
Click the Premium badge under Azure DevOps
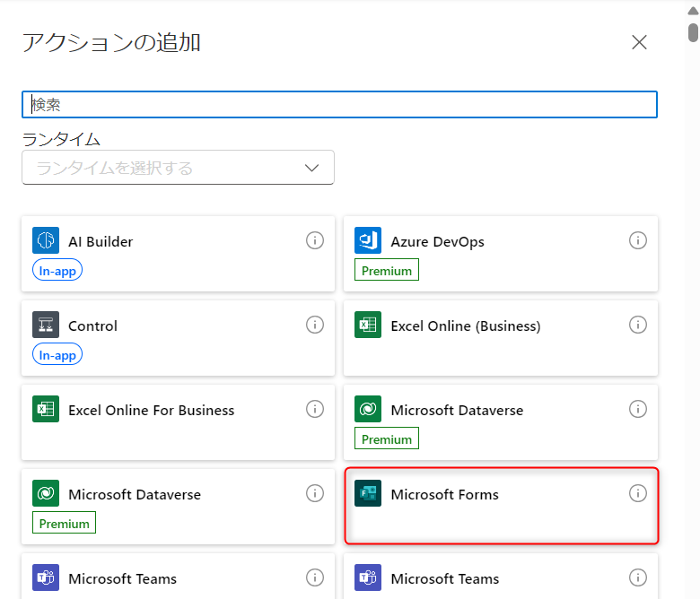click(x=387, y=271)
